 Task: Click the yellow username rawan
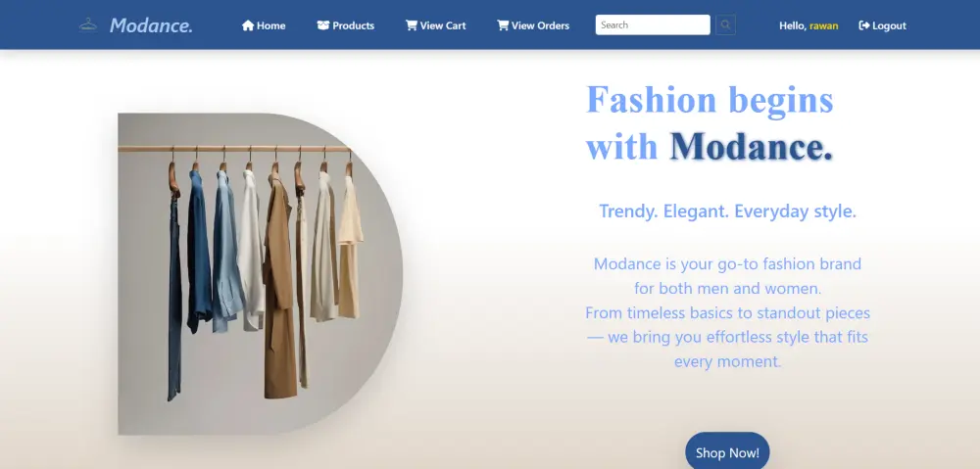824,25
